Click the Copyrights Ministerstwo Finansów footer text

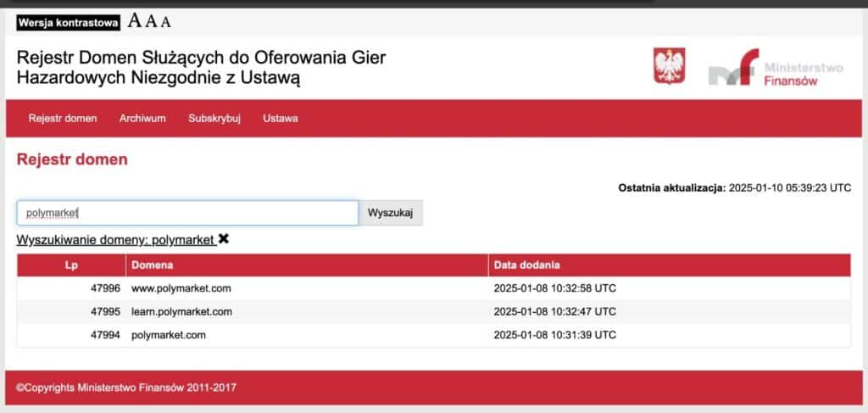click(126, 388)
